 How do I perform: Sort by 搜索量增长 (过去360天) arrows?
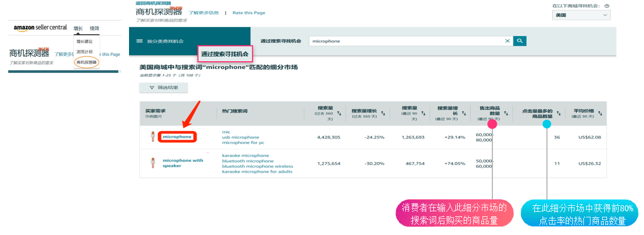click(x=382, y=113)
